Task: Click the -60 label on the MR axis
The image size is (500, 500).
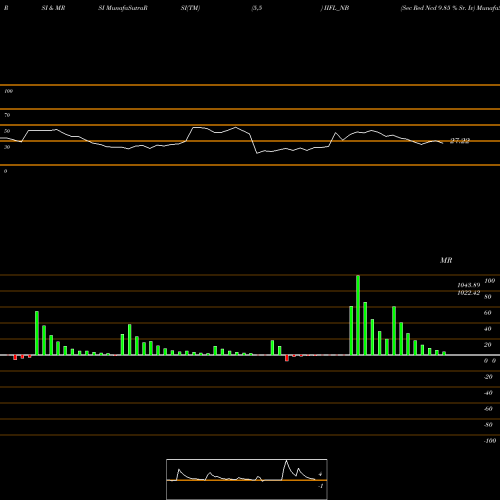Action: pyautogui.click(x=488, y=409)
